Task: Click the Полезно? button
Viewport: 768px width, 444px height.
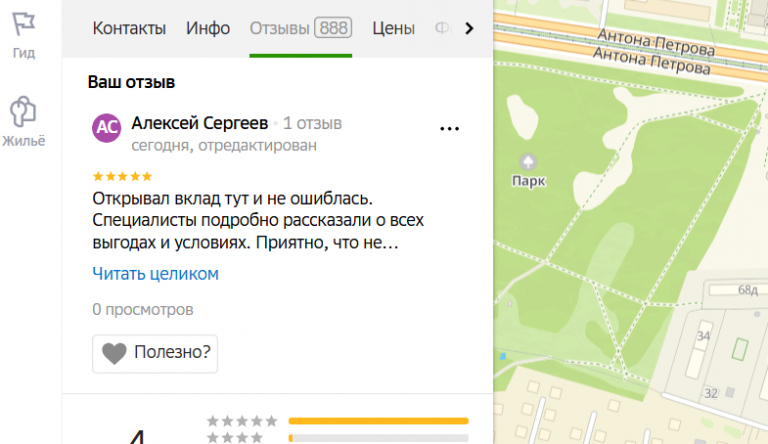Action: 155,354
